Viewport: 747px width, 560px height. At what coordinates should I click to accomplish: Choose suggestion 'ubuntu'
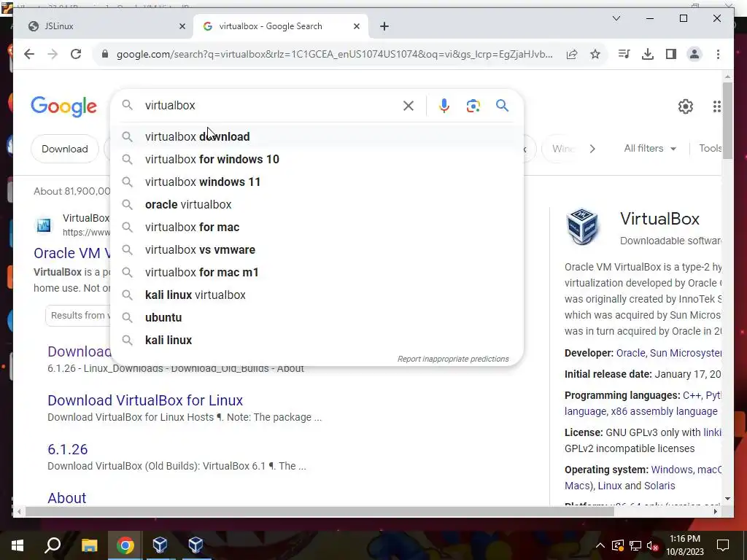pyautogui.click(x=317, y=318)
